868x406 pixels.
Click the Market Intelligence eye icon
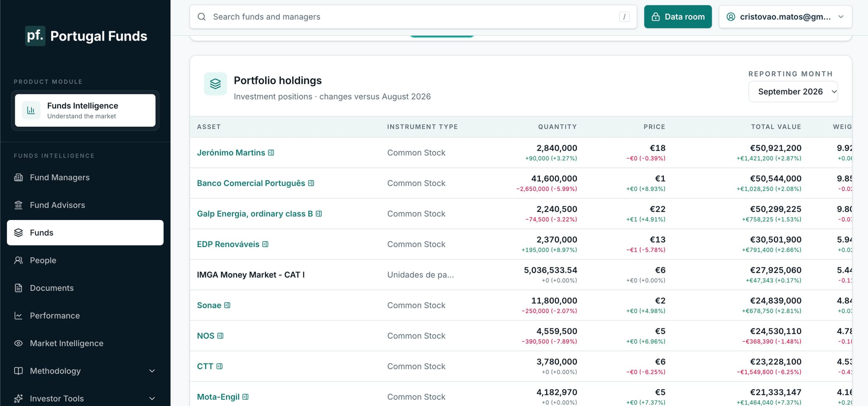(18, 343)
